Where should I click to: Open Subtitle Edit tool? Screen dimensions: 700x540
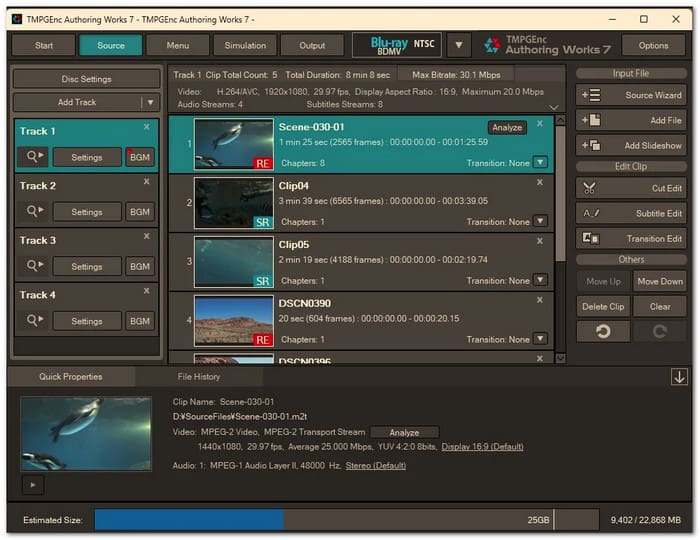pos(631,213)
